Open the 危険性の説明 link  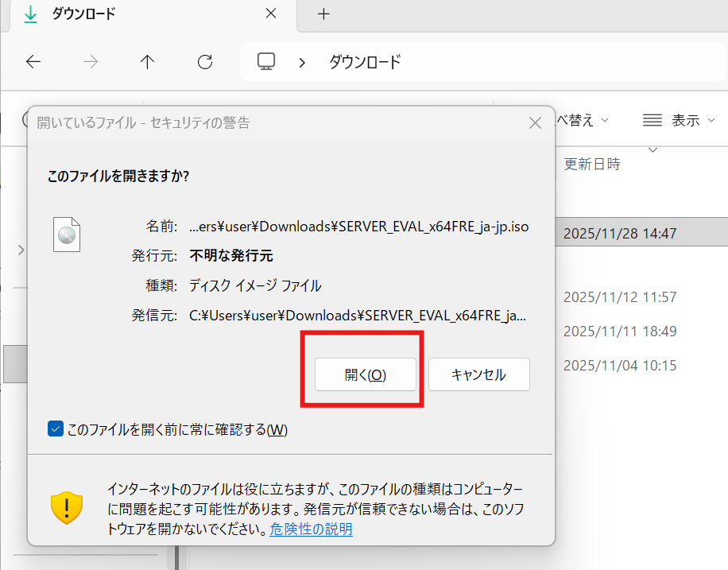(x=311, y=529)
